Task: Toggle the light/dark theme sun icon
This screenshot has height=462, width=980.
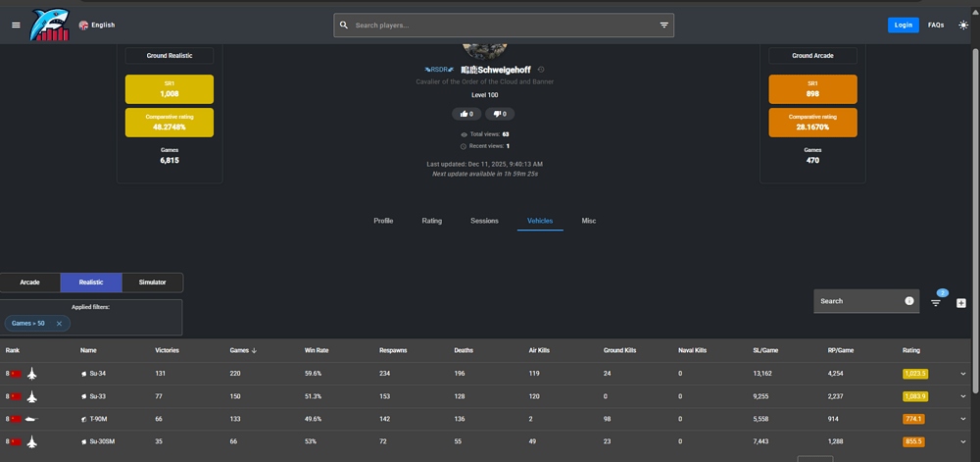Action: point(963,26)
